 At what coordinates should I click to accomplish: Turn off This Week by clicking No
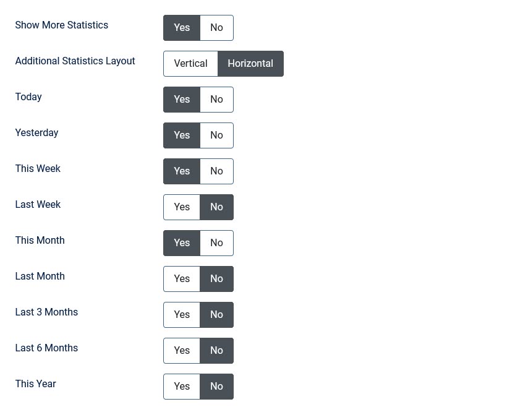pos(216,171)
